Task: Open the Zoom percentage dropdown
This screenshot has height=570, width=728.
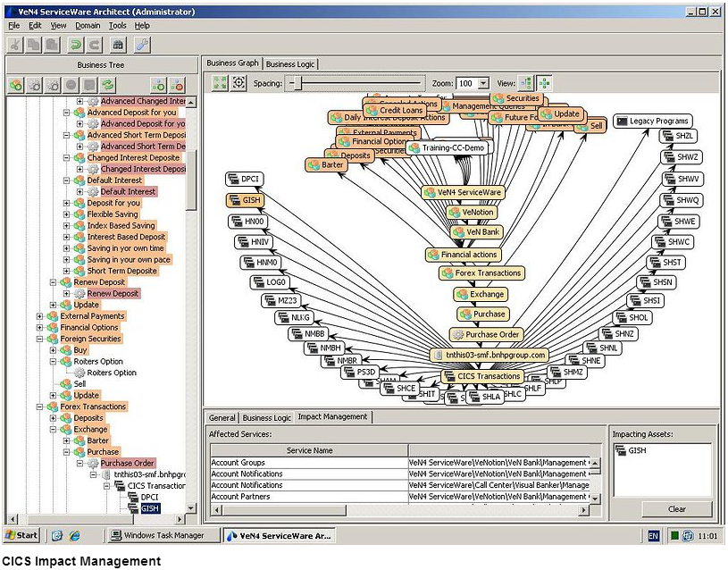Action: 483,83
